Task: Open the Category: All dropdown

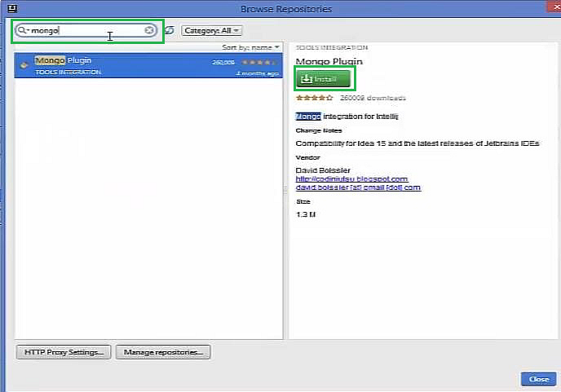Action: (x=212, y=30)
